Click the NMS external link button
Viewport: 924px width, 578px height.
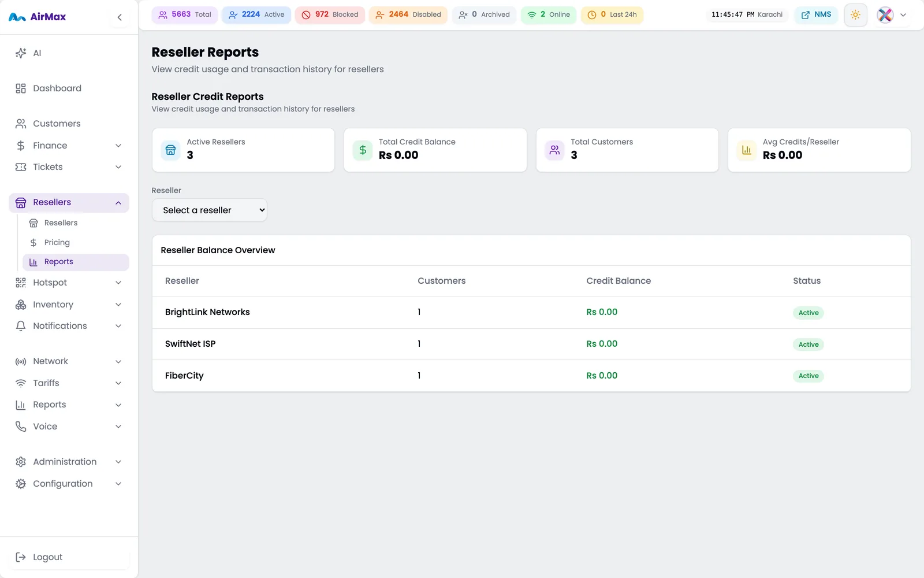pyautogui.click(x=817, y=15)
